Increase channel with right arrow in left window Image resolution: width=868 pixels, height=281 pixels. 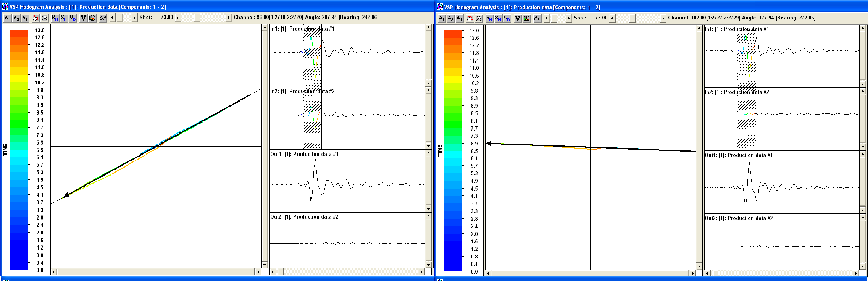pyautogui.click(x=229, y=18)
